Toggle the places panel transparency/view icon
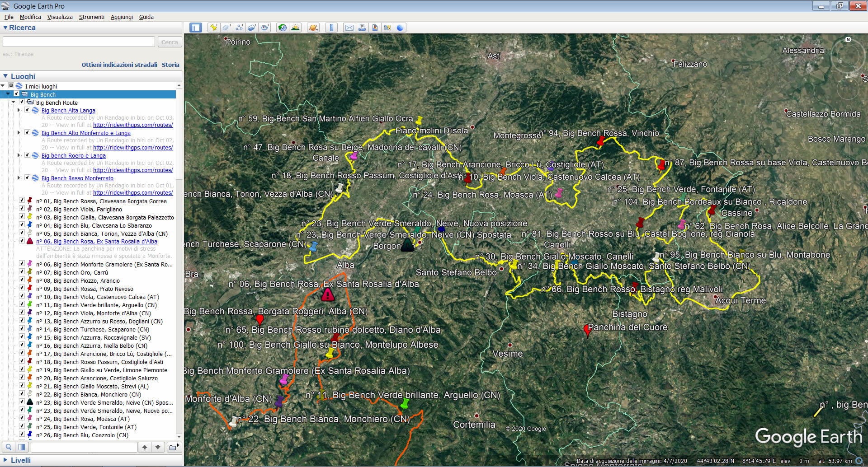This screenshot has height=467, width=868. tap(22, 447)
